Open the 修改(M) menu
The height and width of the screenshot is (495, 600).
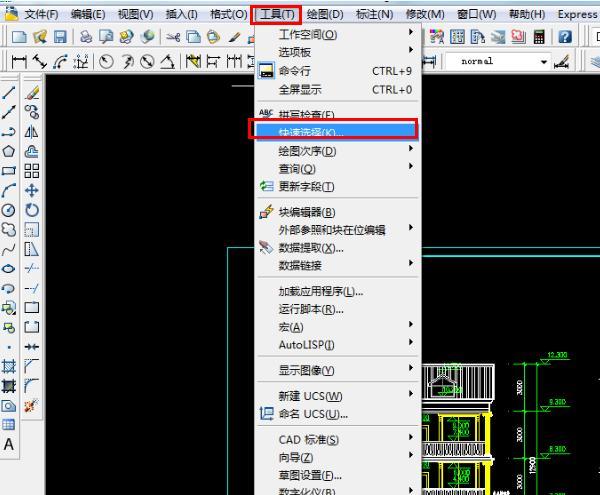coord(425,15)
